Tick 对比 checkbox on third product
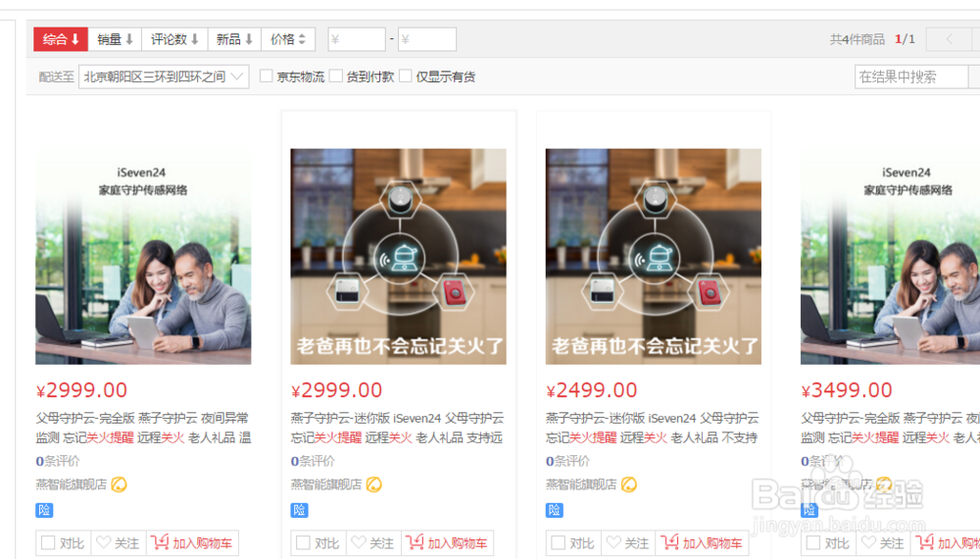The image size is (980, 559). 559,542
